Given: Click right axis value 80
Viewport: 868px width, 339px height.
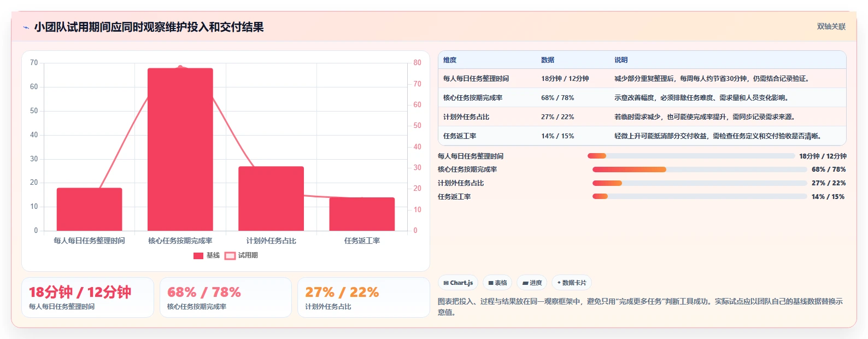Looking at the screenshot, I should pos(417,63).
